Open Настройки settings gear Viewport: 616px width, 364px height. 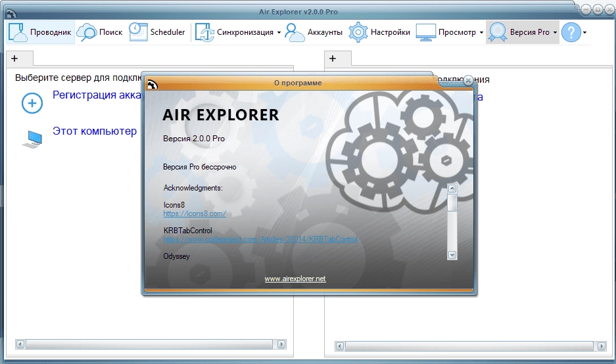point(379,32)
